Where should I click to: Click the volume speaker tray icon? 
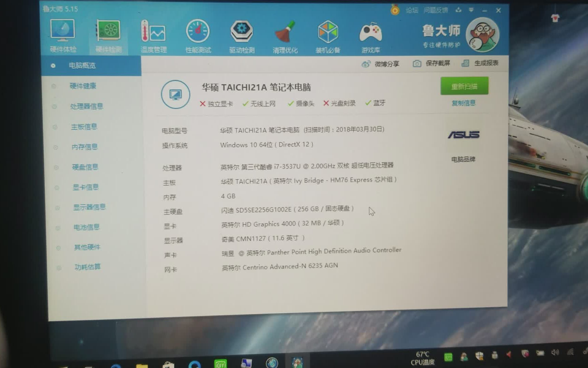(x=555, y=352)
